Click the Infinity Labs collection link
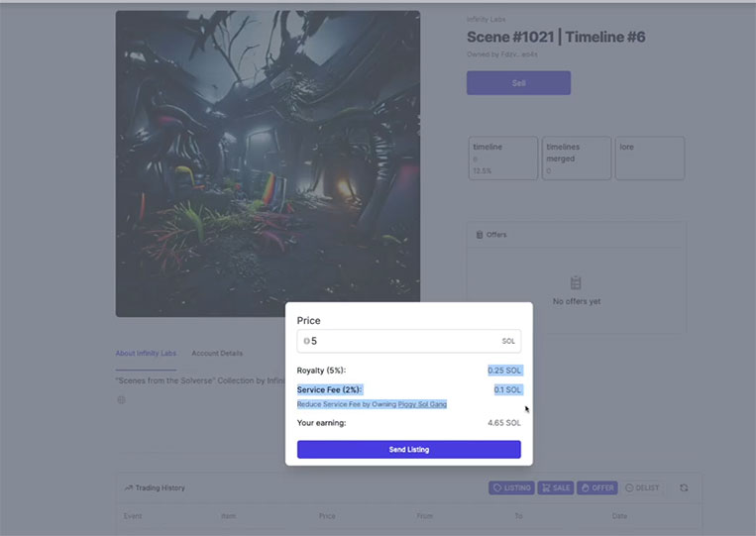The width and height of the screenshot is (756, 536). [486, 19]
